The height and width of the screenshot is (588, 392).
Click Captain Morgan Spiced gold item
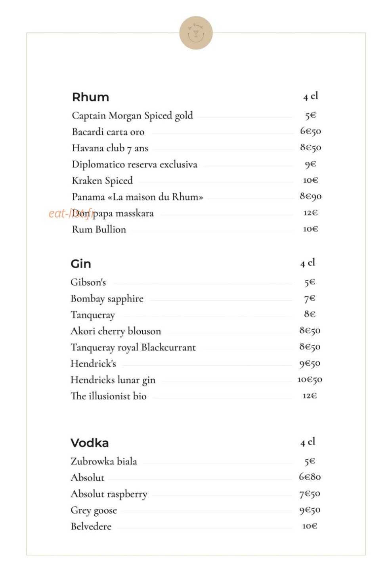(132, 116)
